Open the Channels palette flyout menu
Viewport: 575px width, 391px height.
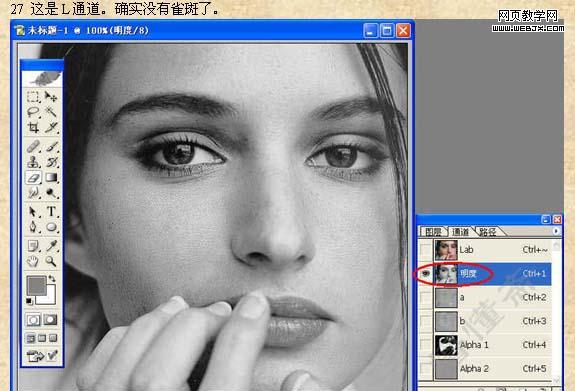(x=556, y=231)
